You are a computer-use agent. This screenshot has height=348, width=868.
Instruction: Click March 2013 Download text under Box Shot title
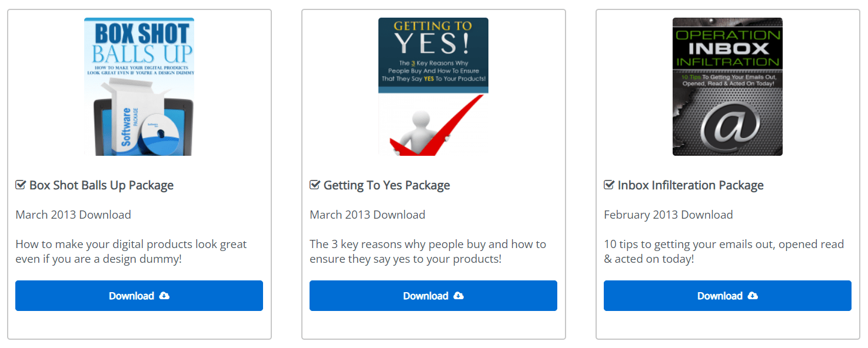click(x=73, y=215)
